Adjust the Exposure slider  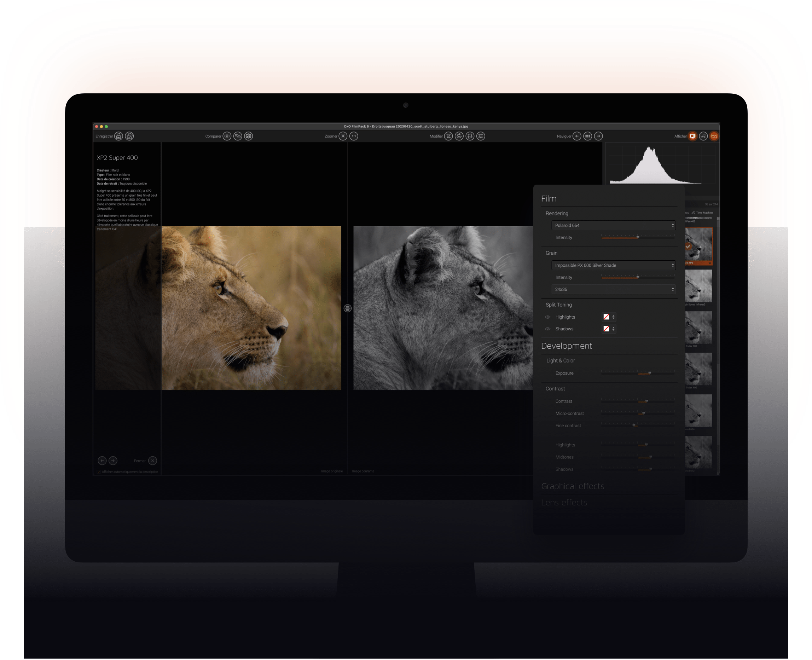pos(638,373)
